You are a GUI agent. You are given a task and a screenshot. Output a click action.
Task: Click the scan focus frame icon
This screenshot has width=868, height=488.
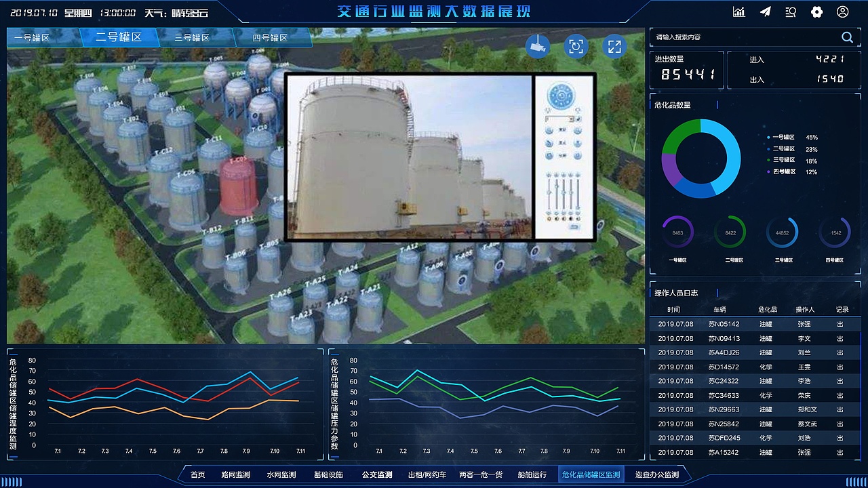pos(576,46)
